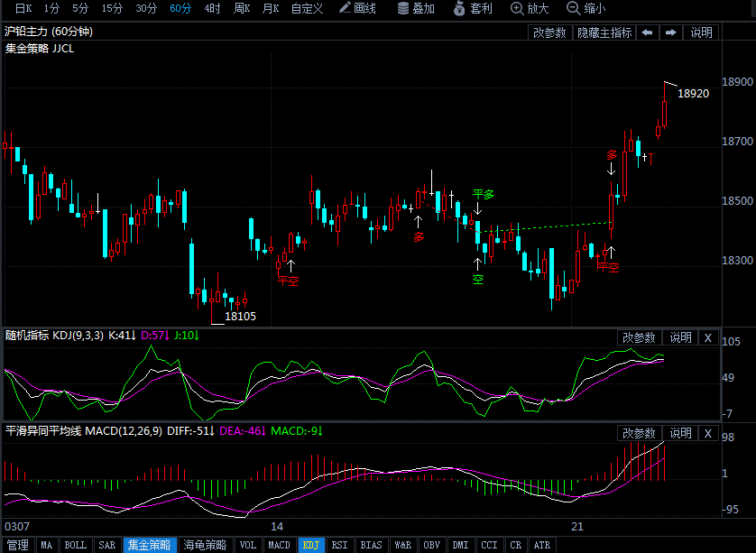This screenshot has height=553, width=756.
Task: Switch to the 15分 timeframe
Action: pyautogui.click(x=112, y=8)
